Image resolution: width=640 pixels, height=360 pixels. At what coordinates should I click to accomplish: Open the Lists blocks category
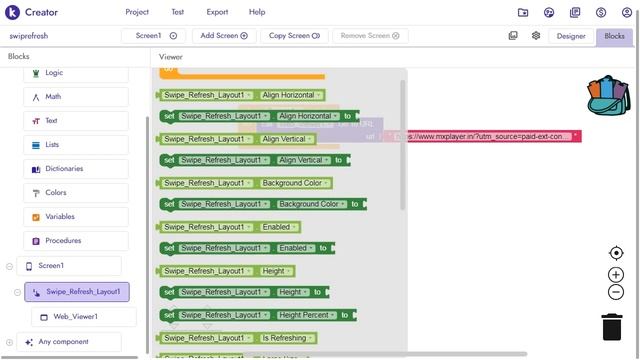click(x=76, y=145)
